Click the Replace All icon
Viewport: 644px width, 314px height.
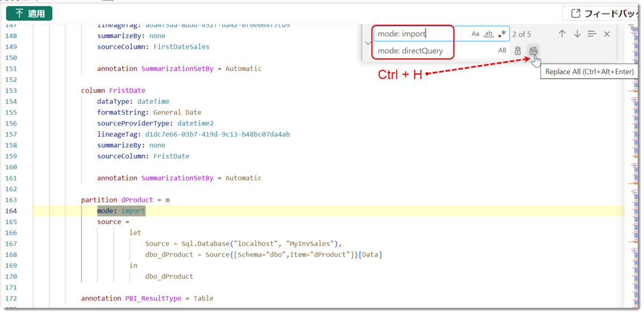[533, 51]
